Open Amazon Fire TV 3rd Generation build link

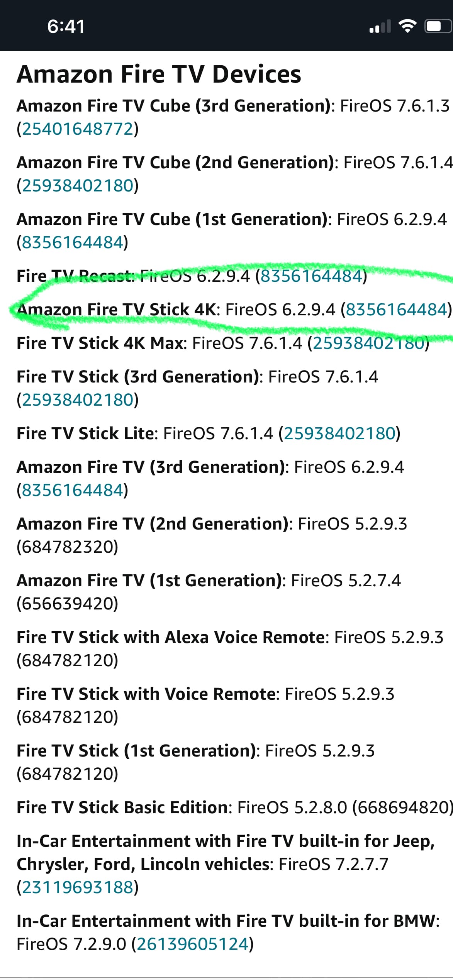[72, 490]
